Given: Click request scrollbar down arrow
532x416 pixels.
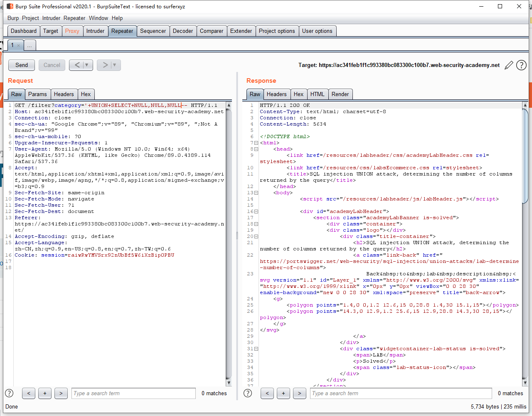Looking at the screenshot, I should [x=229, y=383].
